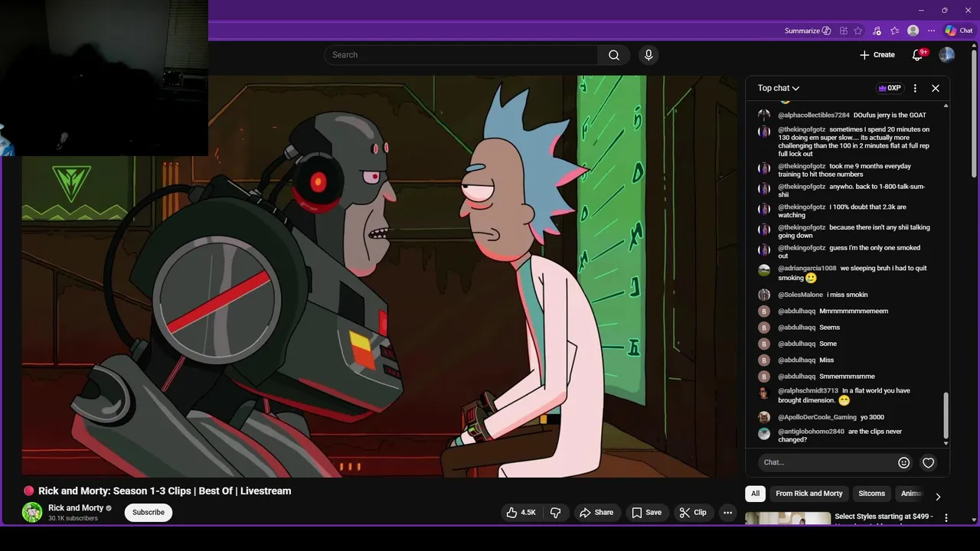Image resolution: width=980 pixels, height=551 pixels.
Task: Click the Select Styles ad title
Action: [884, 517]
